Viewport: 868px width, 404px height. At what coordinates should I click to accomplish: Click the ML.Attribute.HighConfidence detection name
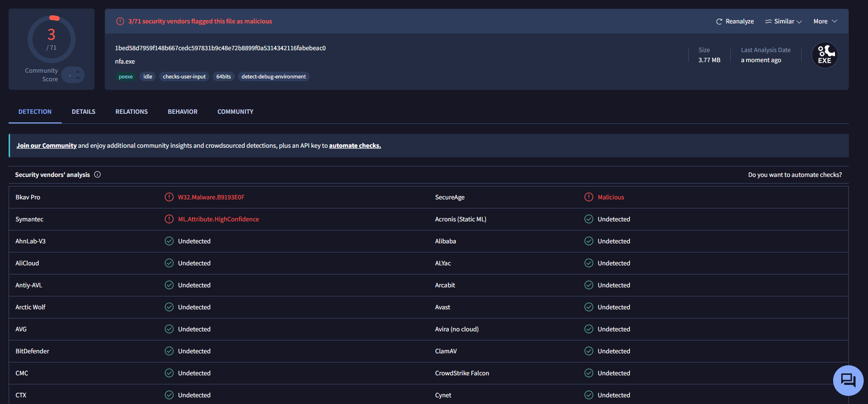[218, 219]
